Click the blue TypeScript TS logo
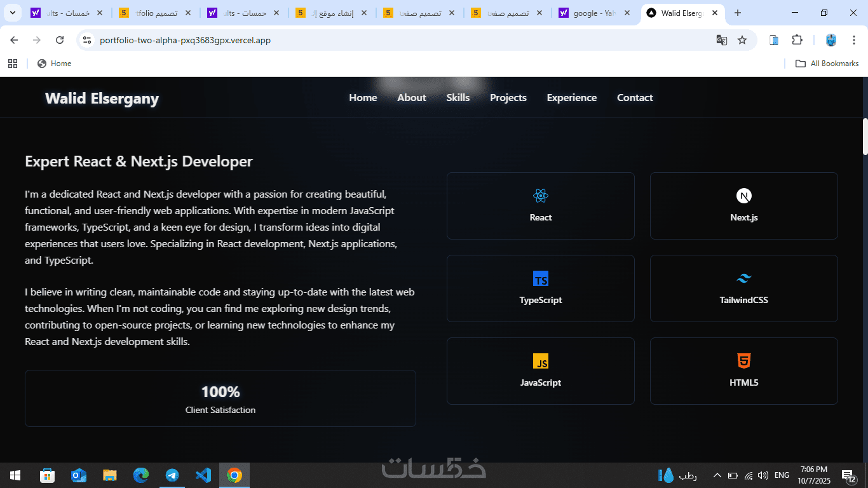This screenshot has height=488, width=868. pyautogui.click(x=541, y=278)
